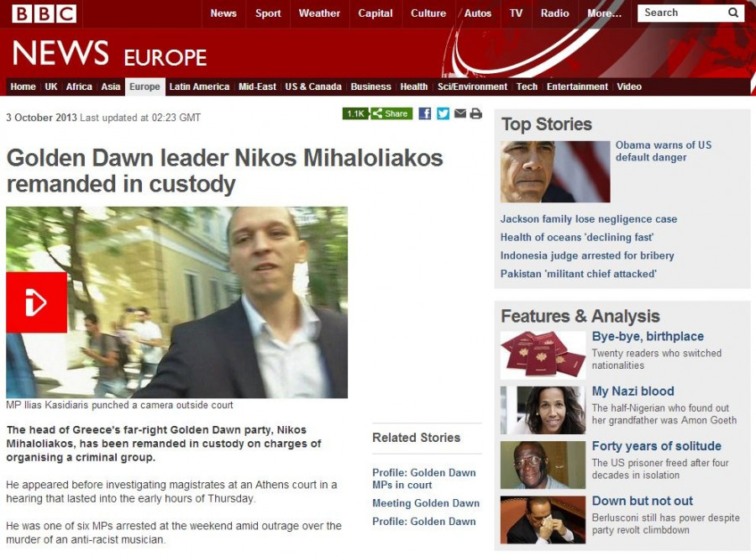756x557 pixels.
Task: Print the article using printer icon
Action: [476, 113]
